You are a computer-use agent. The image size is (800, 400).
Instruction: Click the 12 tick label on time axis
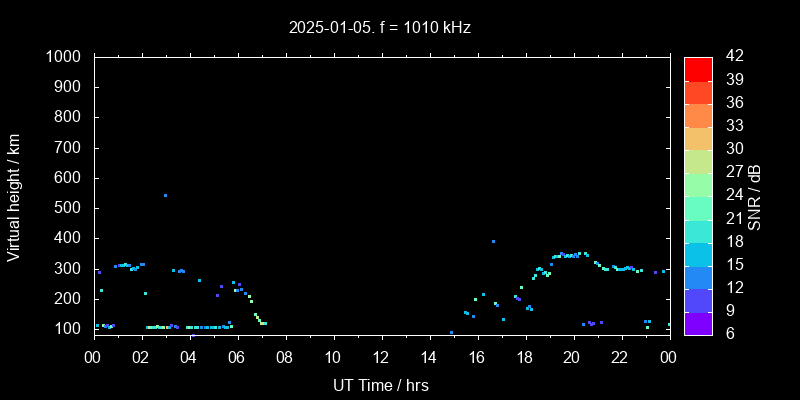pos(380,357)
